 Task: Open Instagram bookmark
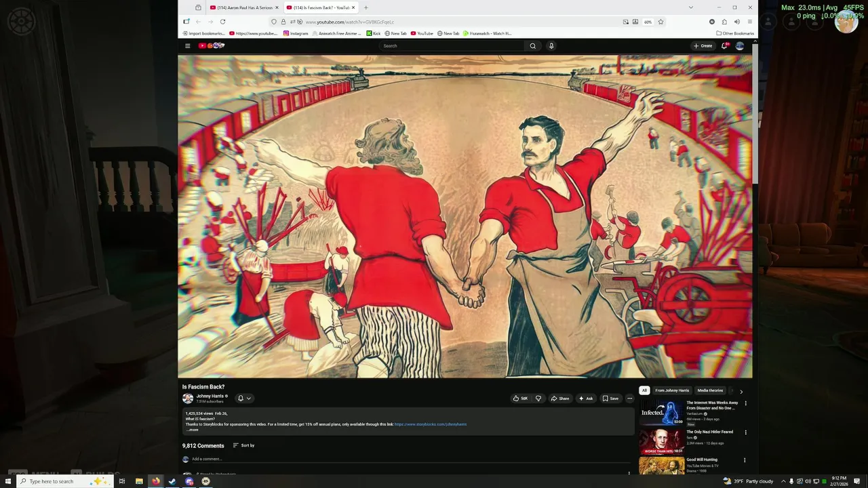pyautogui.click(x=296, y=33)
